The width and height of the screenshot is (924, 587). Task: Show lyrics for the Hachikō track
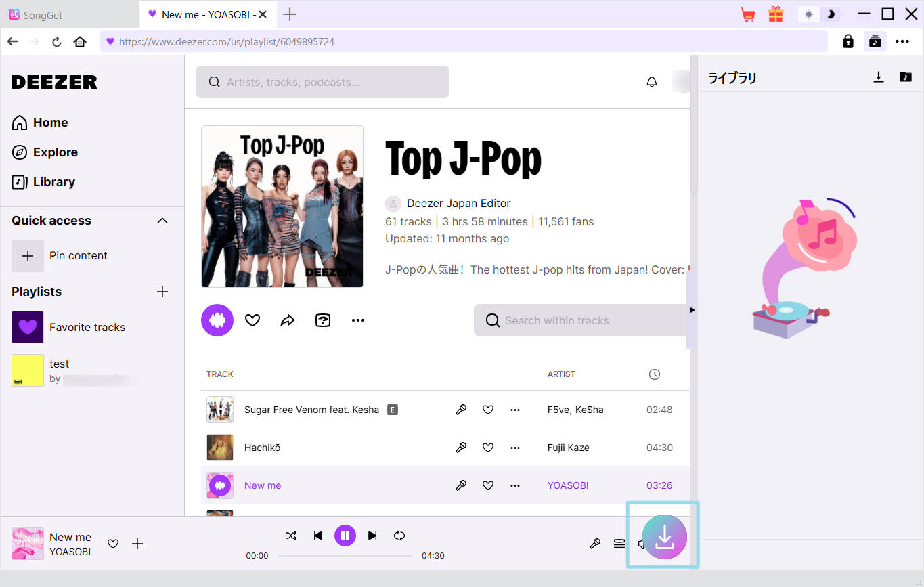tap(461, 448)
